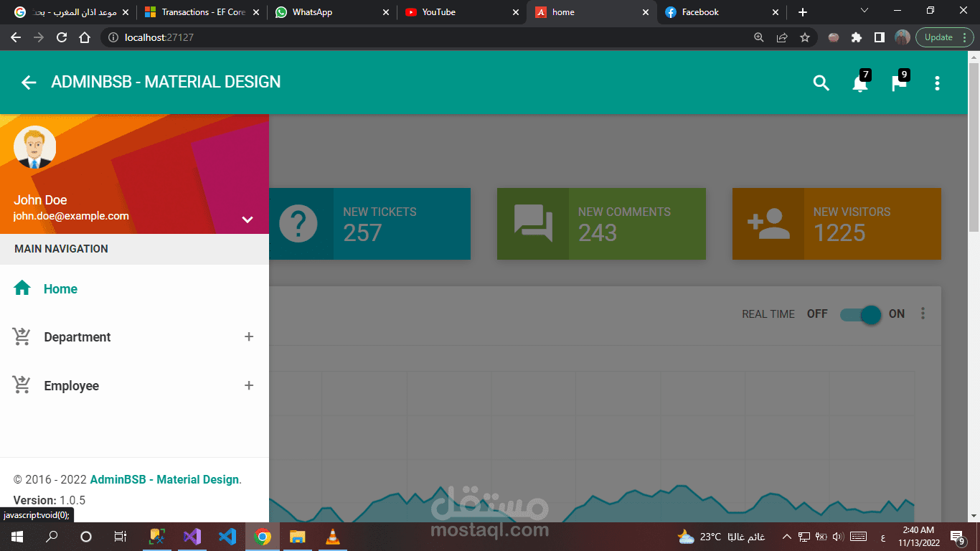Reload the page with the refresh icon
This screenshot has height=551, width=980.
click(x=62, y=37)
